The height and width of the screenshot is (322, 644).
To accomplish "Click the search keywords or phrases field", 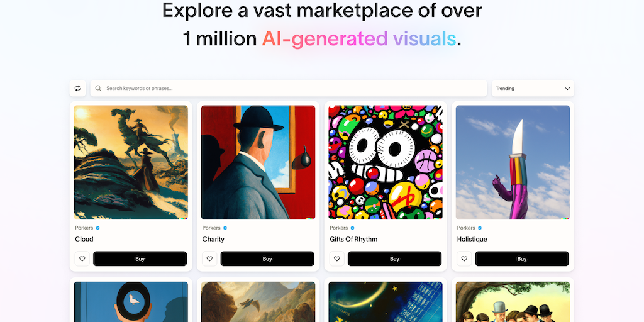I will point(289,88).
